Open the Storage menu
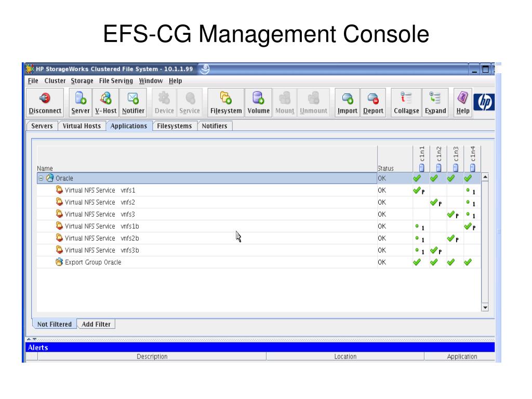The width and height of the screenshot is (532, 399). (82, 81)
